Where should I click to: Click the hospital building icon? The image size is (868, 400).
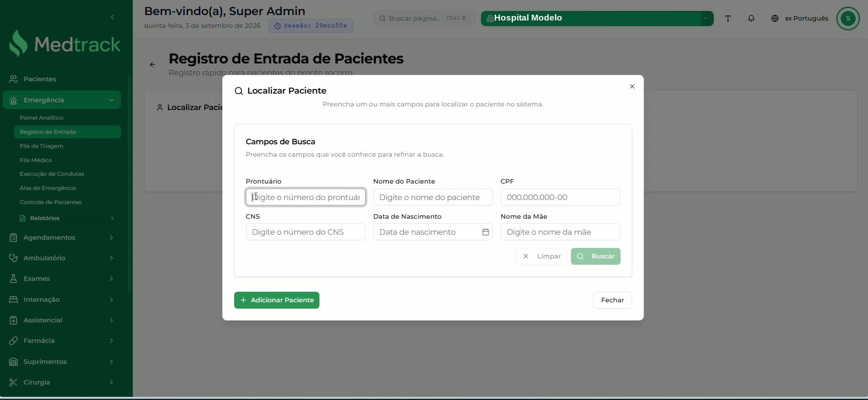pos(490,18)
